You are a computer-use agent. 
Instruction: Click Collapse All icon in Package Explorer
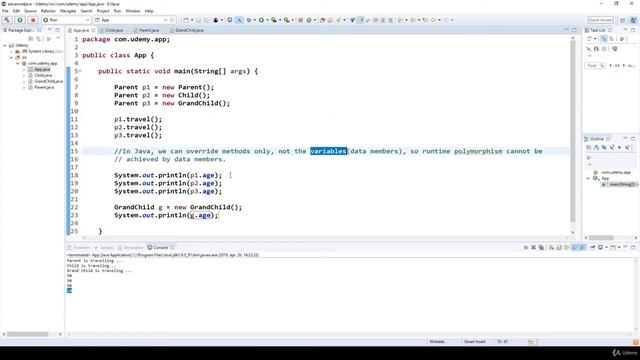click(31, 39)
